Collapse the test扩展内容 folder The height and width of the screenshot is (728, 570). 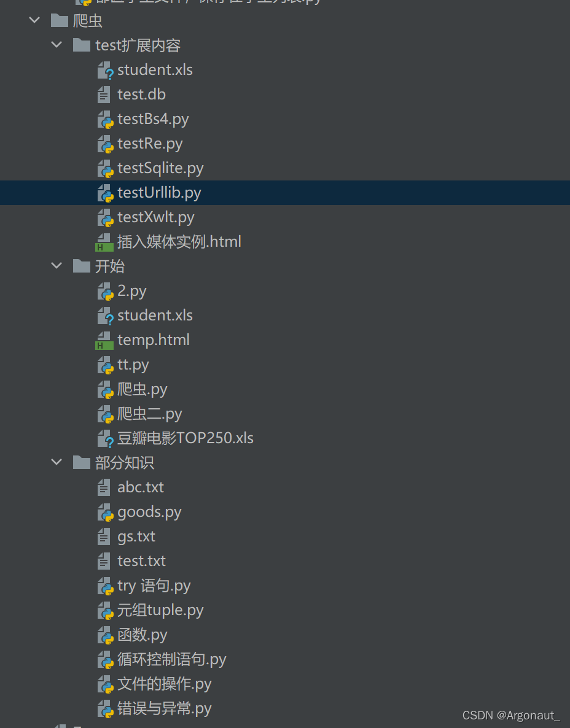57,45
